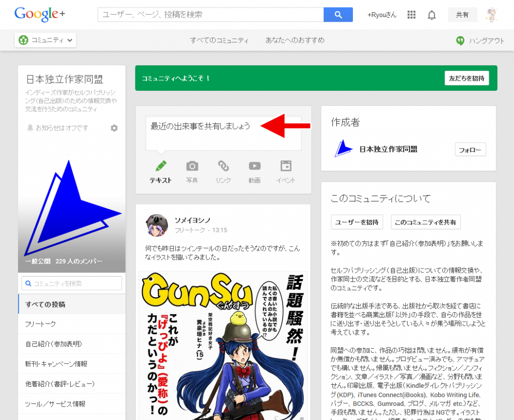Focus the コミュニティを検索 search field
The height and width of the screenshot is (420, 514).
(72, 283)
